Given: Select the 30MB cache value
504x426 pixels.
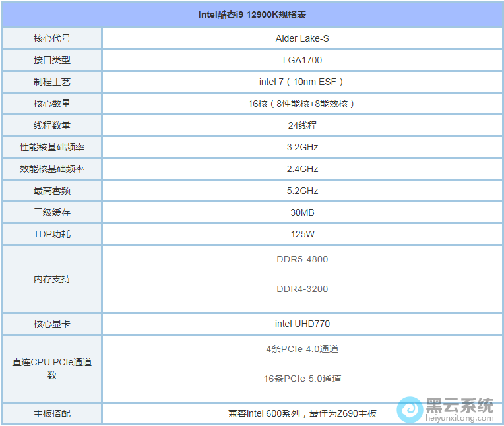Looking at the screenshot, I should (x=302, y=212).
